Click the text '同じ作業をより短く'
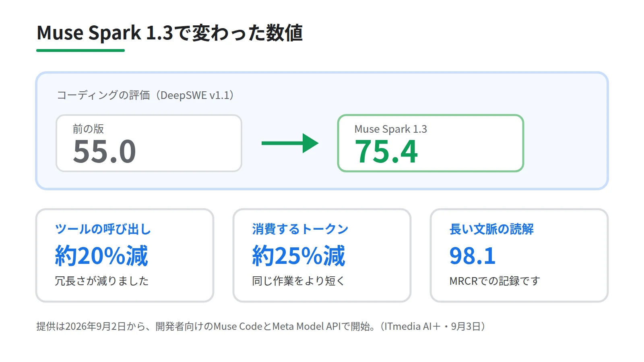The image size is (644, 362). coord(298,281)
